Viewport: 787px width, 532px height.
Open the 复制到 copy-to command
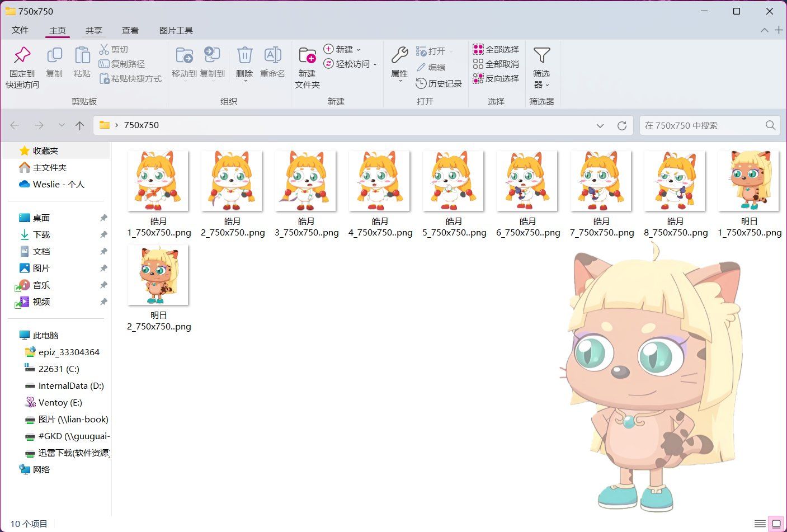pos(212,62)
